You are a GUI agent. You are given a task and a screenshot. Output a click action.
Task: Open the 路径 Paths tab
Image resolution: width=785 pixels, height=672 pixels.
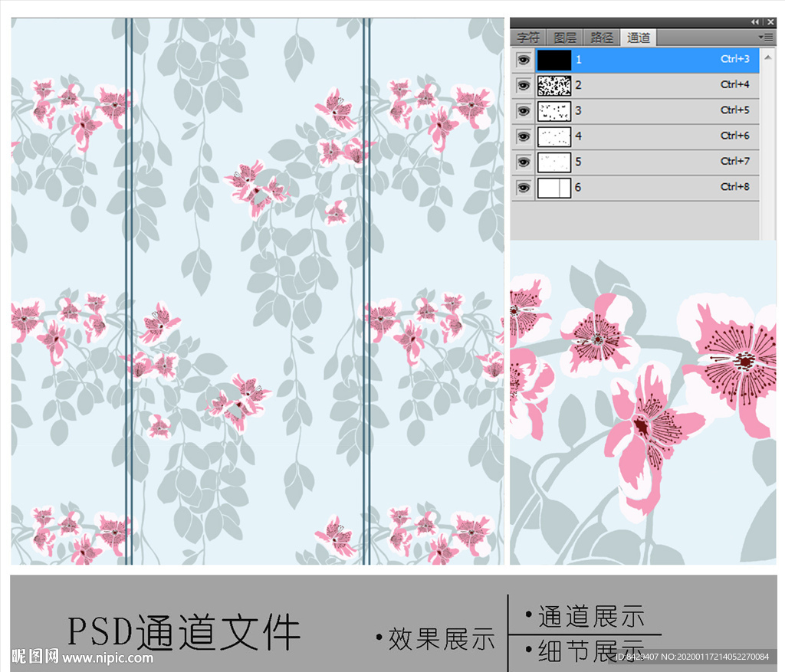pos(599,36)
